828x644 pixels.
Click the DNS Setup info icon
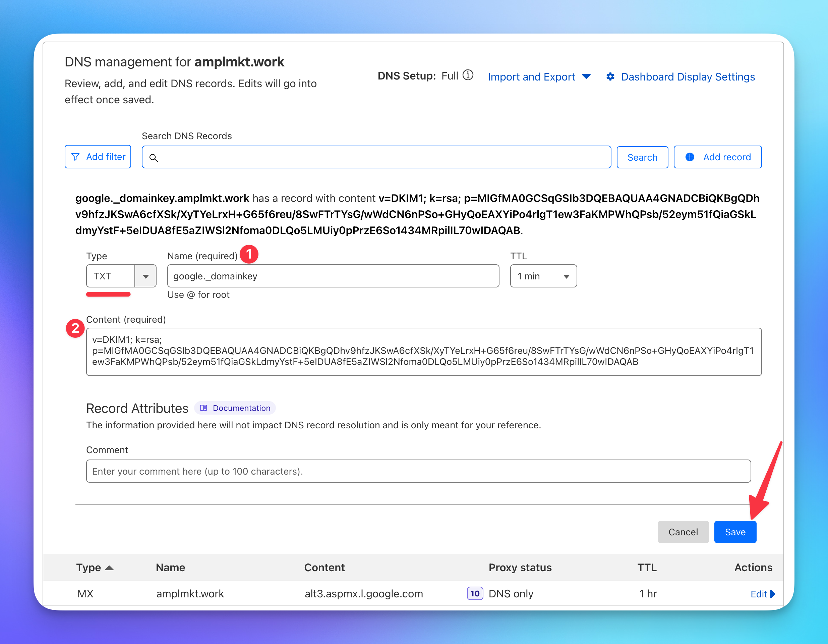pyautogui.click(x=468, y=75)
